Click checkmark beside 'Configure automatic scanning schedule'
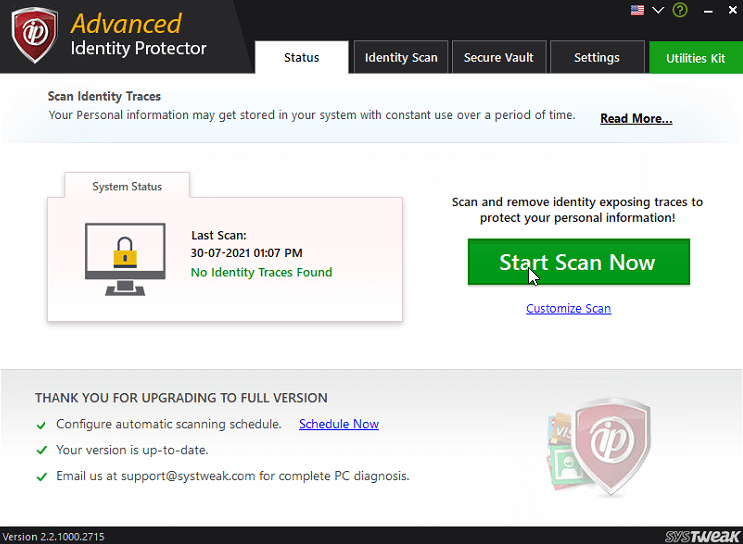Screen dimensions: 743x544 [x=41, y=425]
